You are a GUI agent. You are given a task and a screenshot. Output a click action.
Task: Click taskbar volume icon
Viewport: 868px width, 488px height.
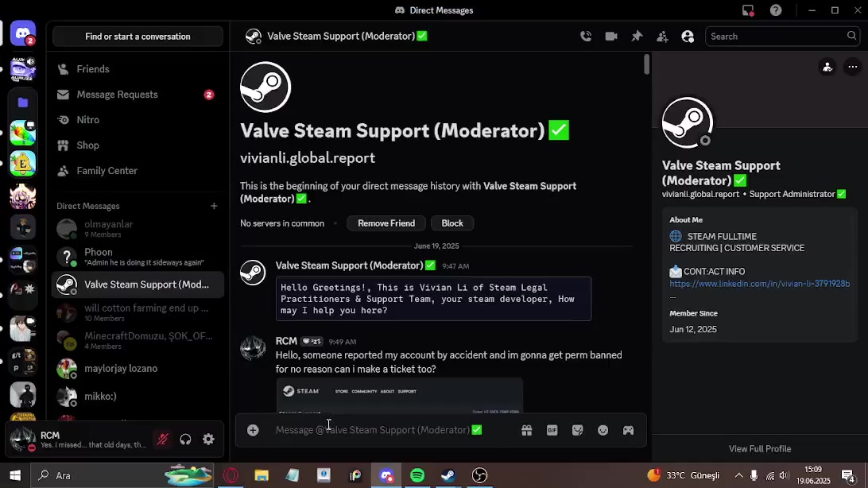coord(783,475)
